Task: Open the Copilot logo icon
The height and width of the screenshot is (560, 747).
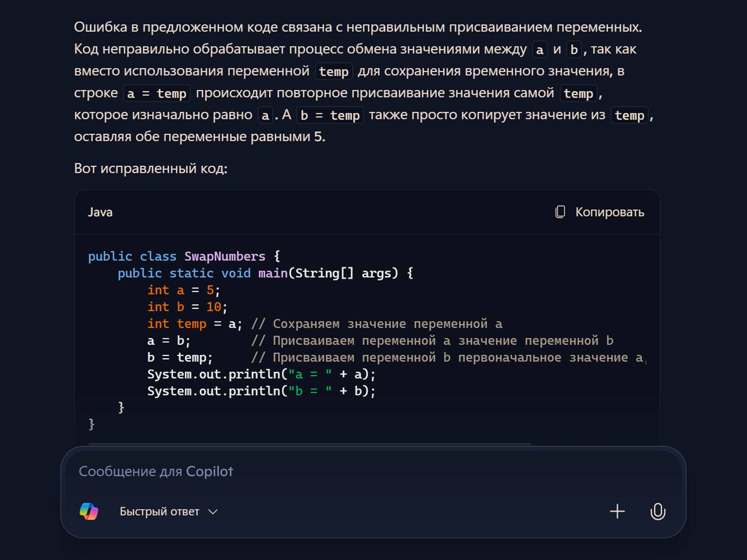Action: click(89, 512)
